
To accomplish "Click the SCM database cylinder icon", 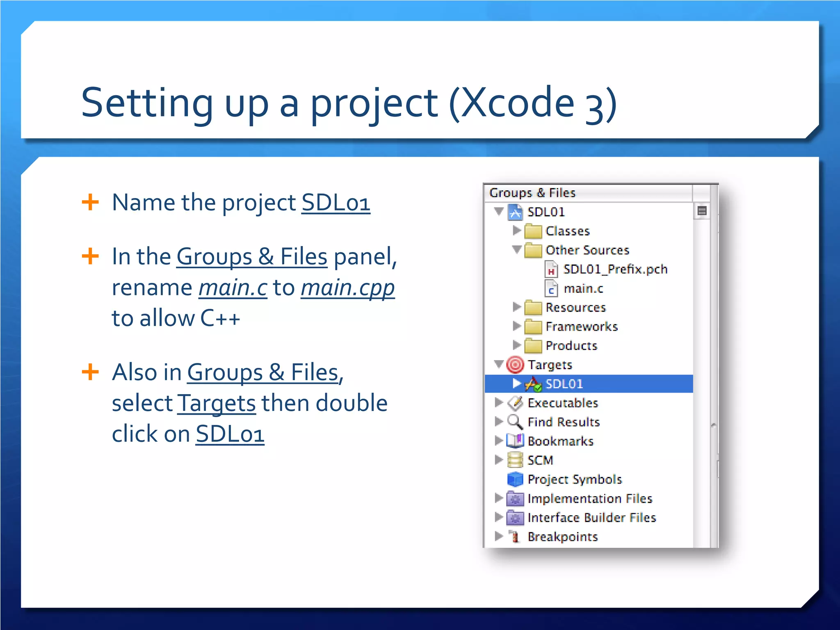I will (x=515, y=460).
